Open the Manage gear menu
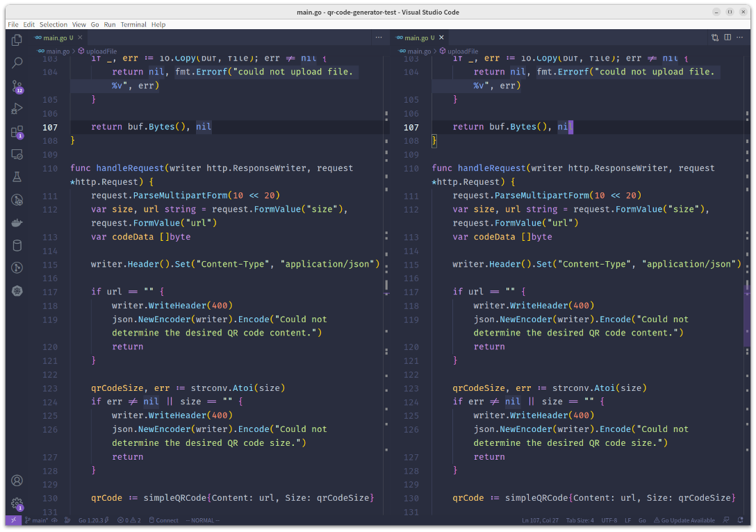The image size is (756, 532). [17, 503]
